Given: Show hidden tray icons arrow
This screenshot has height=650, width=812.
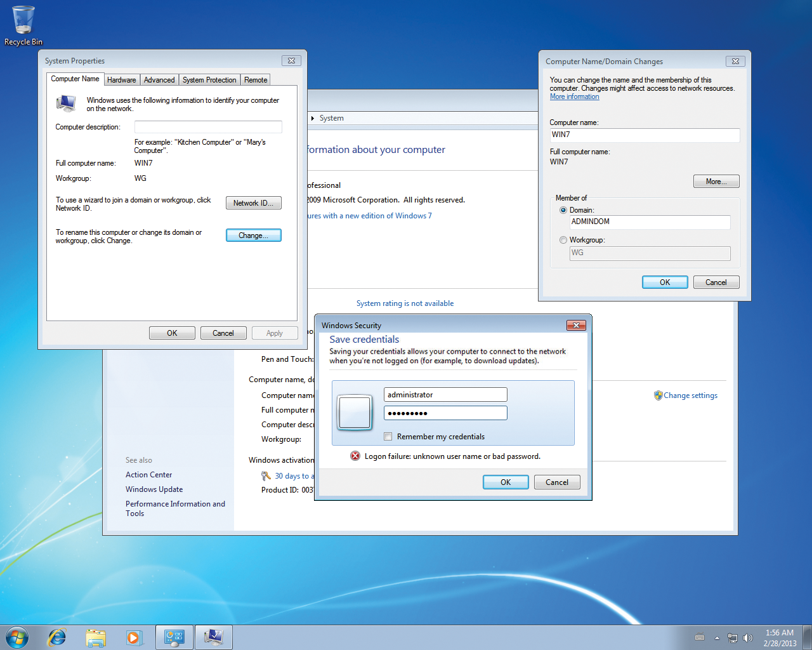Looking at the screenshot, I should pos(717,638).
